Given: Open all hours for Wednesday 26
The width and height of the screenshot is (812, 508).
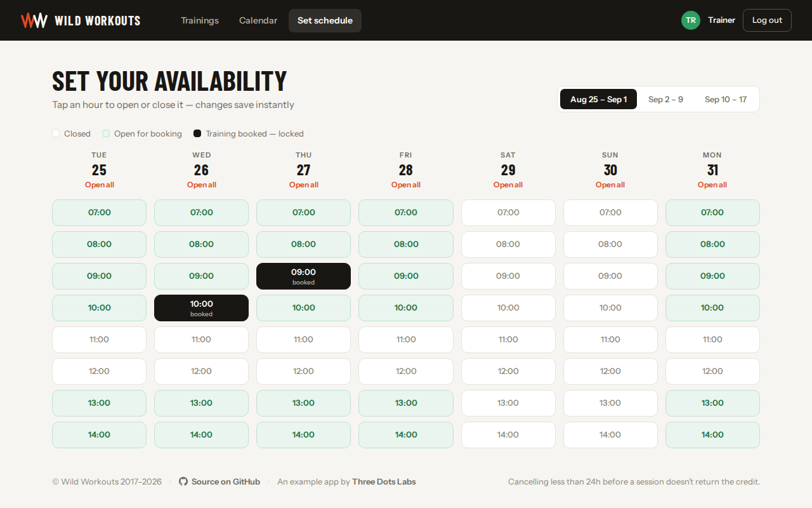Looking at the screenshot, I should tap(201, 185).
